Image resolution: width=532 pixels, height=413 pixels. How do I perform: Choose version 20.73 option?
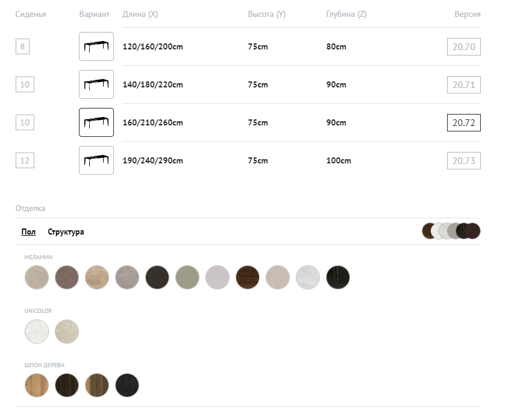[463, 160]
